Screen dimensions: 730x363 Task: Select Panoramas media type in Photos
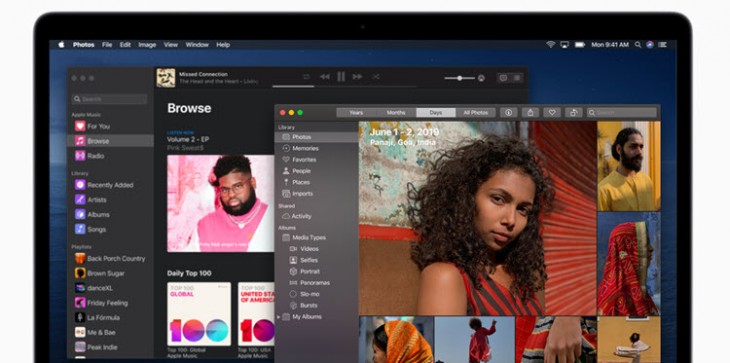(317, 282)
